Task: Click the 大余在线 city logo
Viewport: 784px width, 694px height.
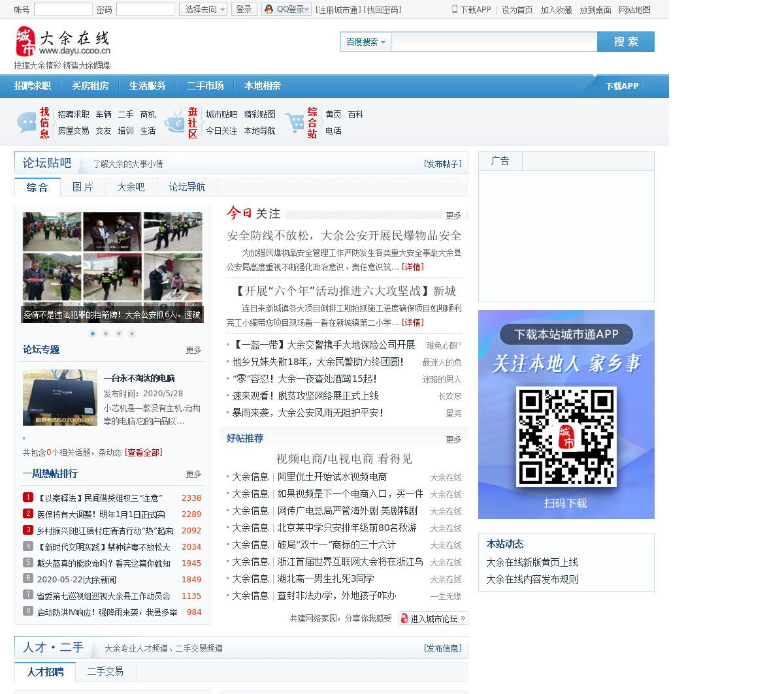Action: click(x=62, y=42)
